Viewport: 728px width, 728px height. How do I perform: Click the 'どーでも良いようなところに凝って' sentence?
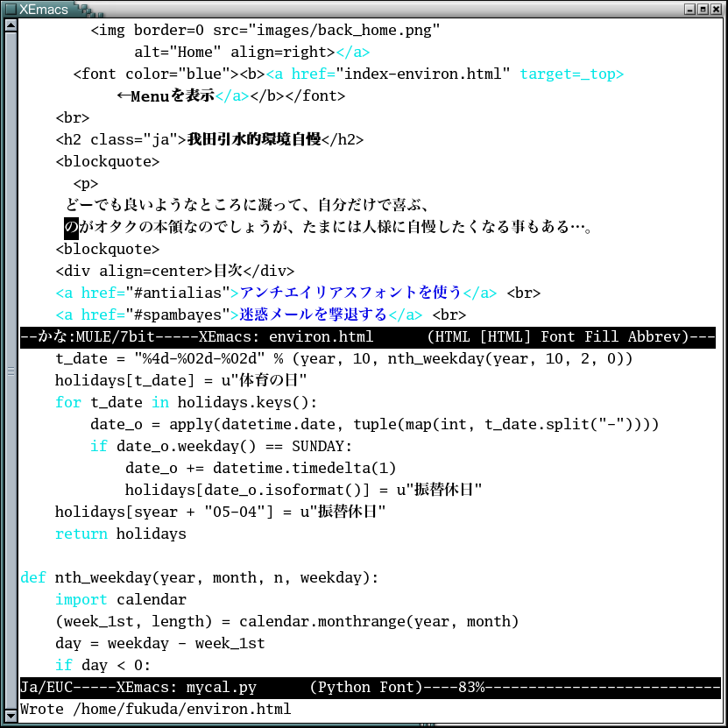pyautogui.click(x=183, y=205)
